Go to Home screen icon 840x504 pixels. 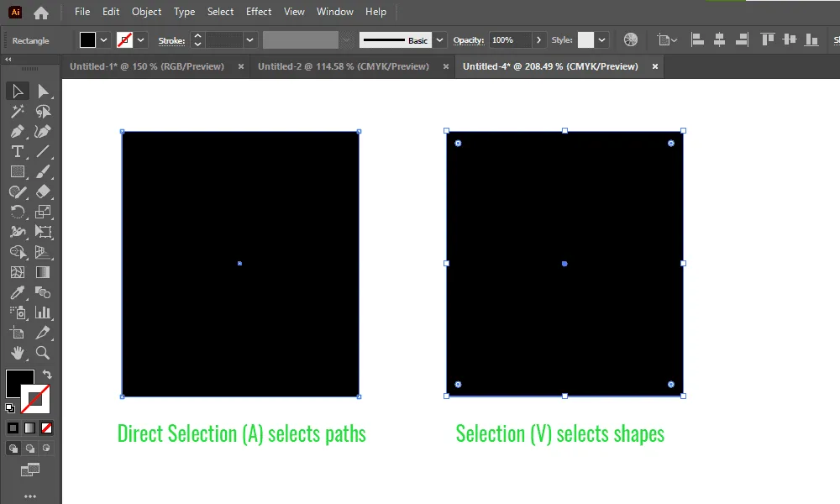[40, 13]
